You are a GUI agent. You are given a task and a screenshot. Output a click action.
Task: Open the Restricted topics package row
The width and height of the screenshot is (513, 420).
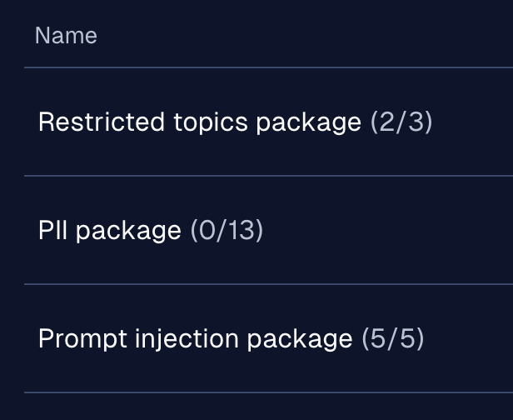point(268,122)
